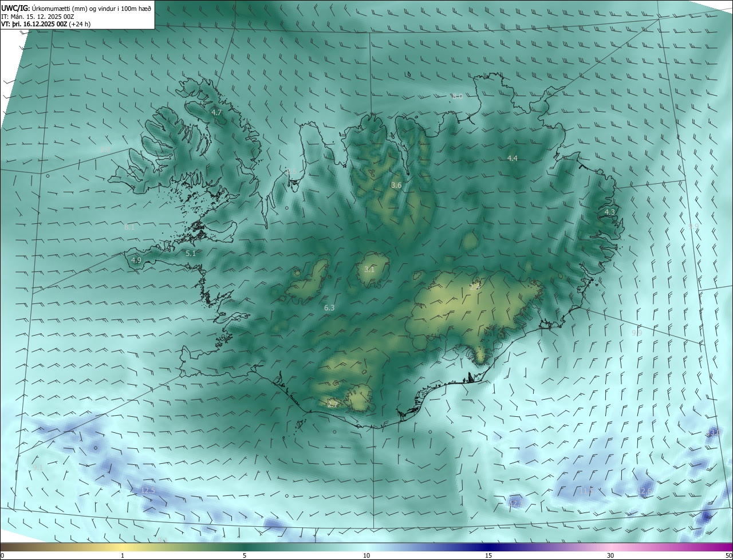Click the colorbar tick label 0
Viewport: 733px width, 560px height.
(2, 555)
